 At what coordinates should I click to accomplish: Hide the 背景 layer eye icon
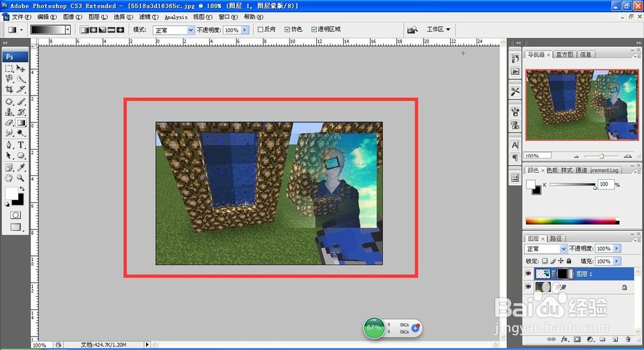[x=528, y=287]
